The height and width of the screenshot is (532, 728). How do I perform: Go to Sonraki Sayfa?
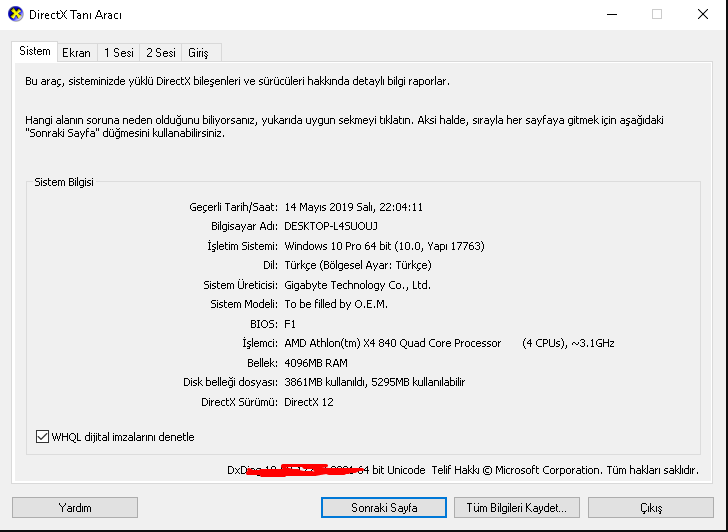point(384,507)
